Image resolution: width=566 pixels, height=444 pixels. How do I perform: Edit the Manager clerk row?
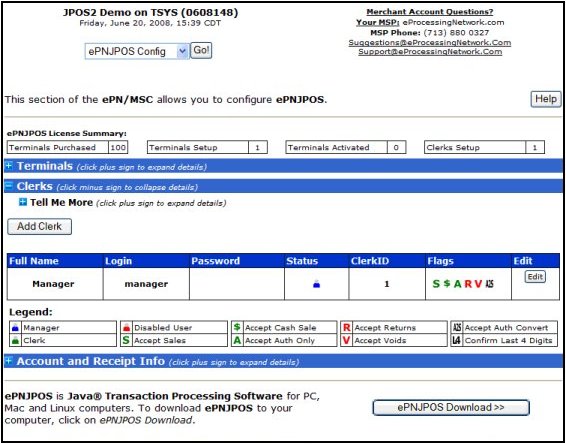pyautogui.click(x=535, y=277)
